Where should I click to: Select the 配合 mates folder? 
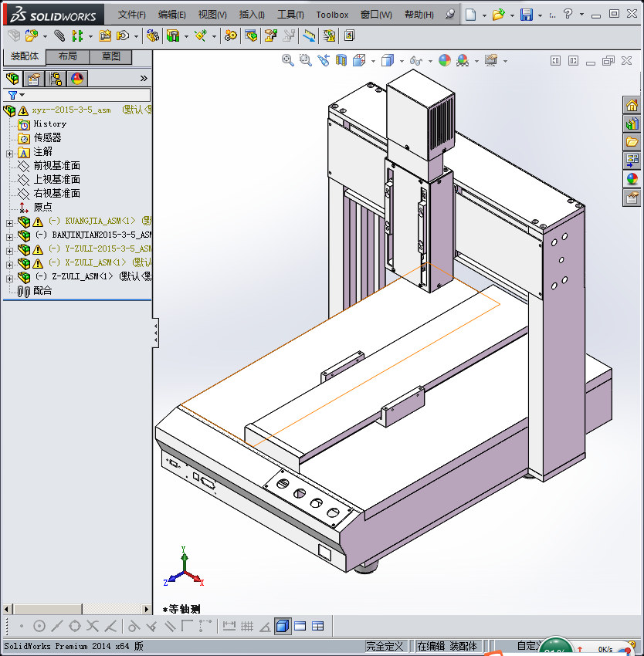click(x=42, y=291)
